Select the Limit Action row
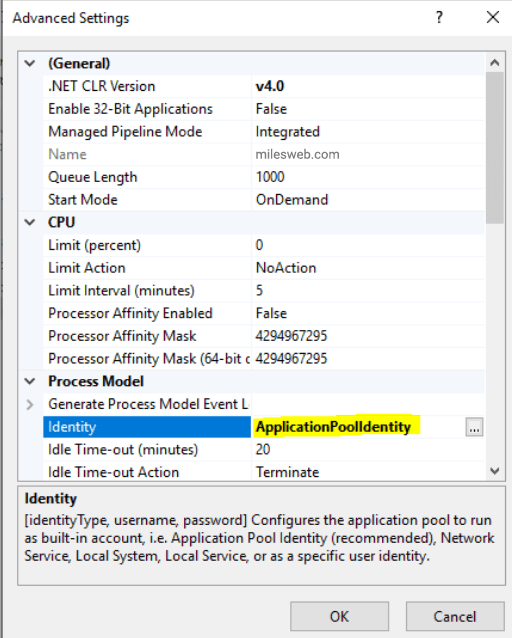The height and width of the screenshot is (638, 512). [x=264, y=268]
